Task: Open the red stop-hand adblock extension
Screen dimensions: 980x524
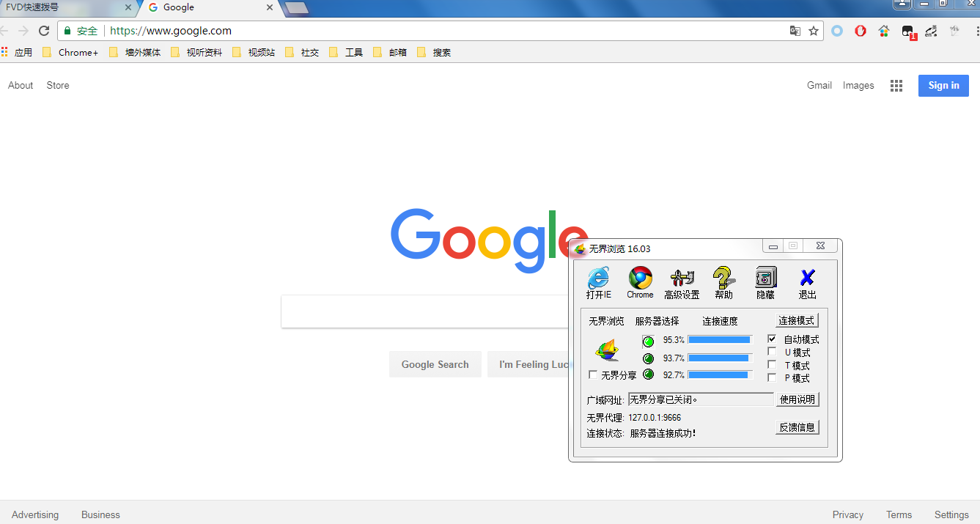Action: click(861, 31)
